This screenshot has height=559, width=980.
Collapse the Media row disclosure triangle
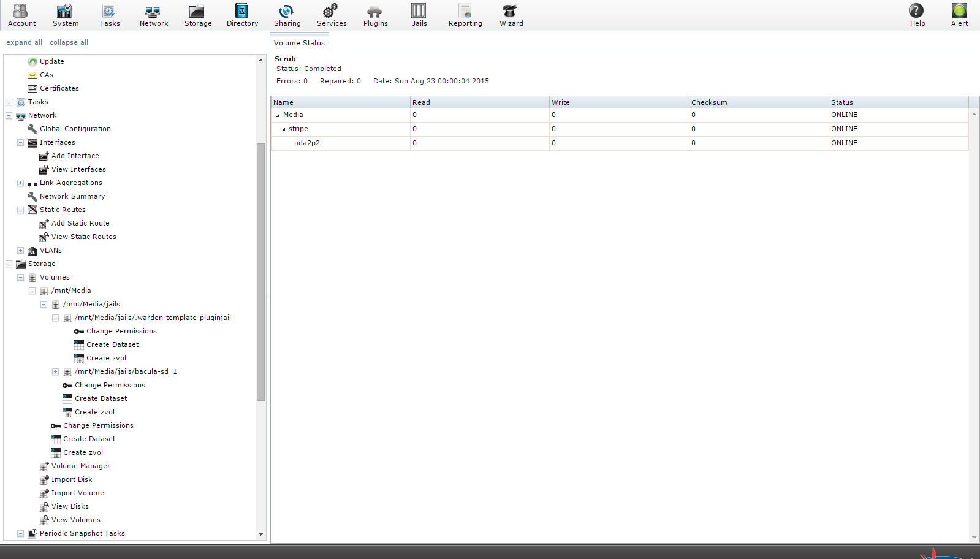click(278, 115)
